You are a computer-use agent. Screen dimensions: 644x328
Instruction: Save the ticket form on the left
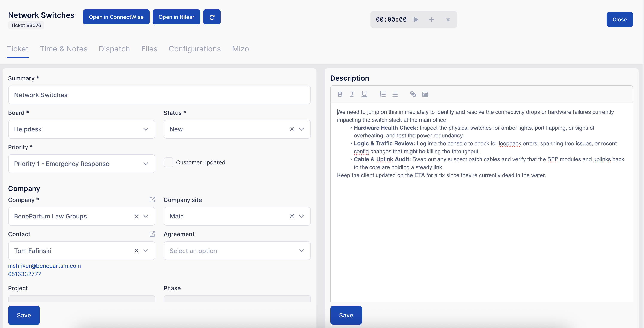point(24,315)
